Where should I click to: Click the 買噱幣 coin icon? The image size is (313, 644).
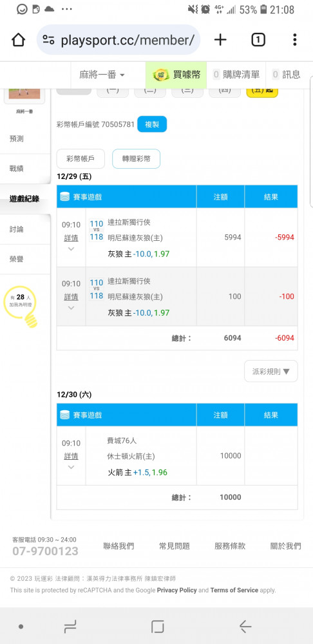tap(160, 75)
